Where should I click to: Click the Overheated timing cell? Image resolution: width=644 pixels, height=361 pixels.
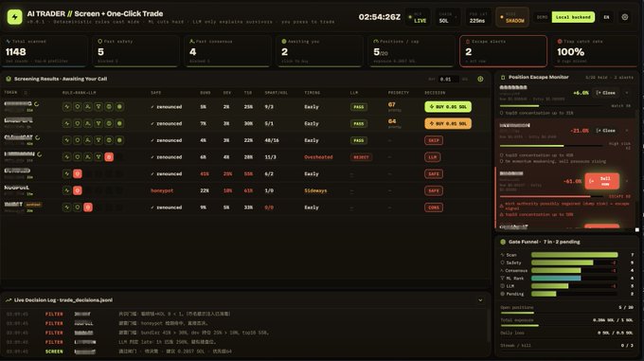pos(318,157)
